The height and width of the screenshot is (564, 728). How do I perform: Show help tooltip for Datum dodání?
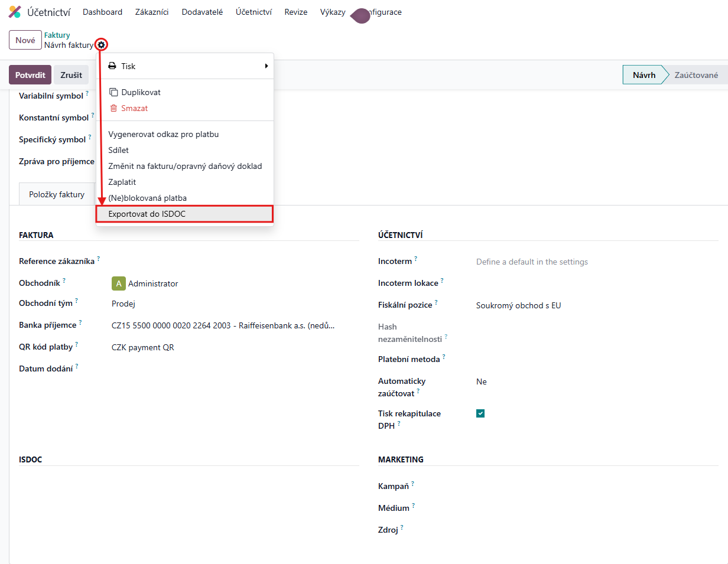pyautogui.click(x=77, y=366)
